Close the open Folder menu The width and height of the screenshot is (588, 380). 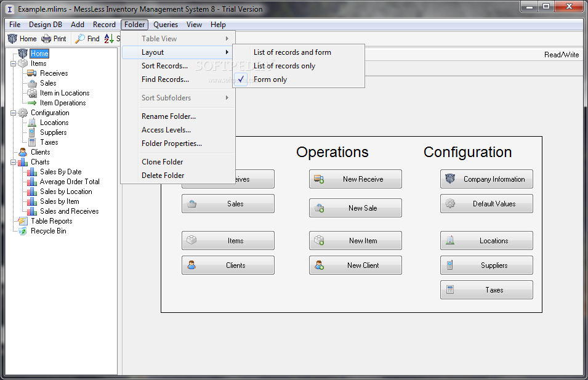coord(135,25)
